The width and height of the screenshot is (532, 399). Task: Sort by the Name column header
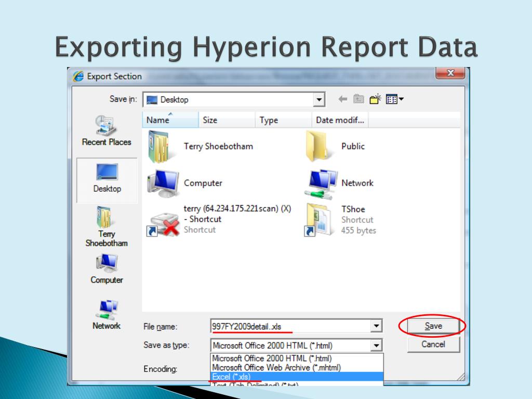point(170,120)
